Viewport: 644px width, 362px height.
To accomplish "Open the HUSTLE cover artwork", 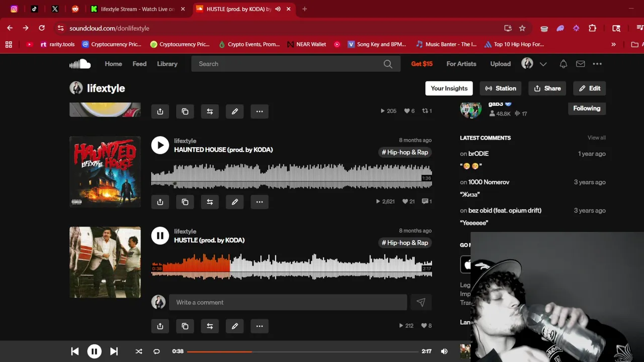I will point(105,262).
